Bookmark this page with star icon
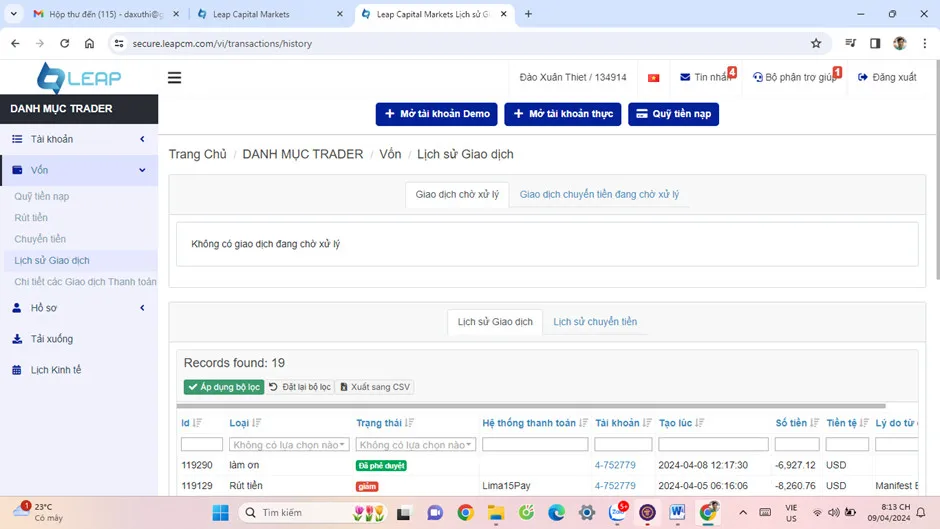940x529 pixels. click(x=816, y=44)
